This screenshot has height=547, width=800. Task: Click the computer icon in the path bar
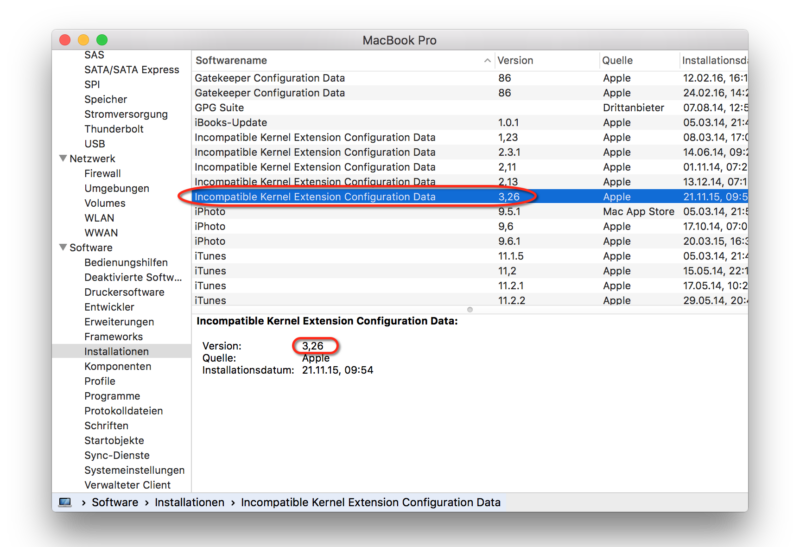point(65,502)
